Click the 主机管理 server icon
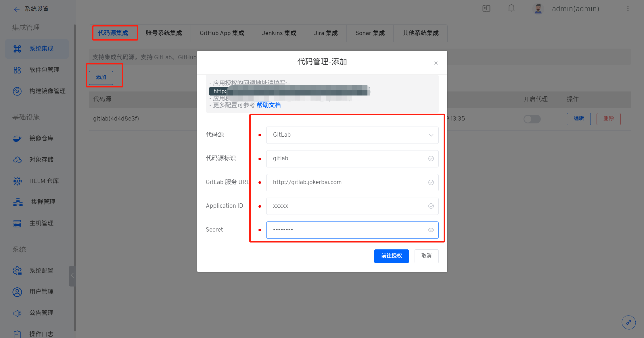The height and width of the screenshot is (338, 644). (x=17, y=223)
